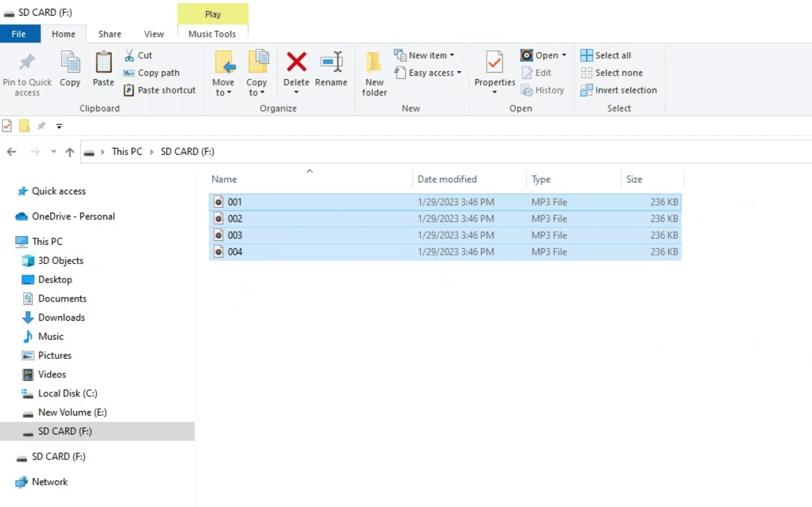Viewport: 812px width, 507px height.
Task: Select the file 002
Action: (445, 219)
